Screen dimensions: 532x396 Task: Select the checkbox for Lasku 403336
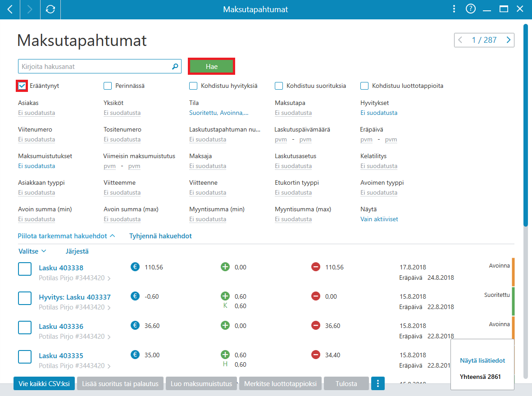[x=25, y=328]
